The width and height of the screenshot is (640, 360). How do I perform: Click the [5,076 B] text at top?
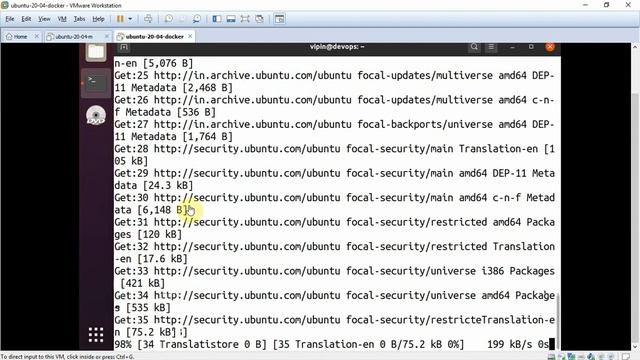[168, 63]
